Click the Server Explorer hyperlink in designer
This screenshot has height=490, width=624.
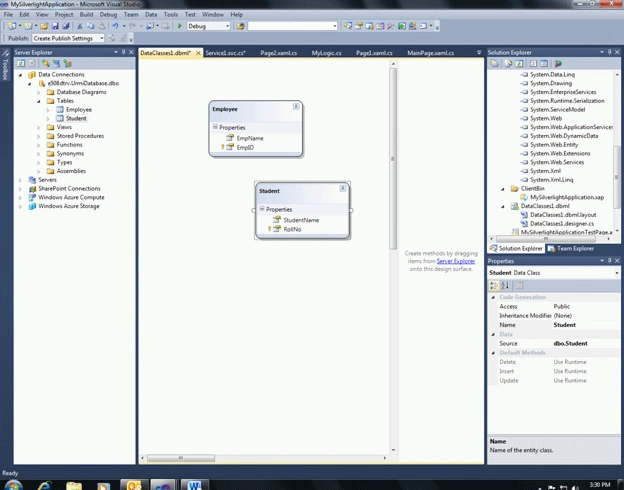pos(456,261)
